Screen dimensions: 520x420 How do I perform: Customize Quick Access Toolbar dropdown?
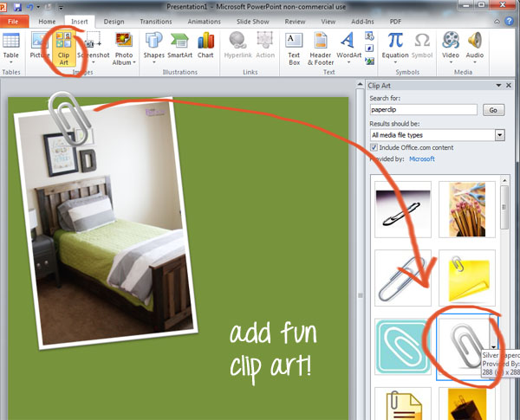click(61, 7)
